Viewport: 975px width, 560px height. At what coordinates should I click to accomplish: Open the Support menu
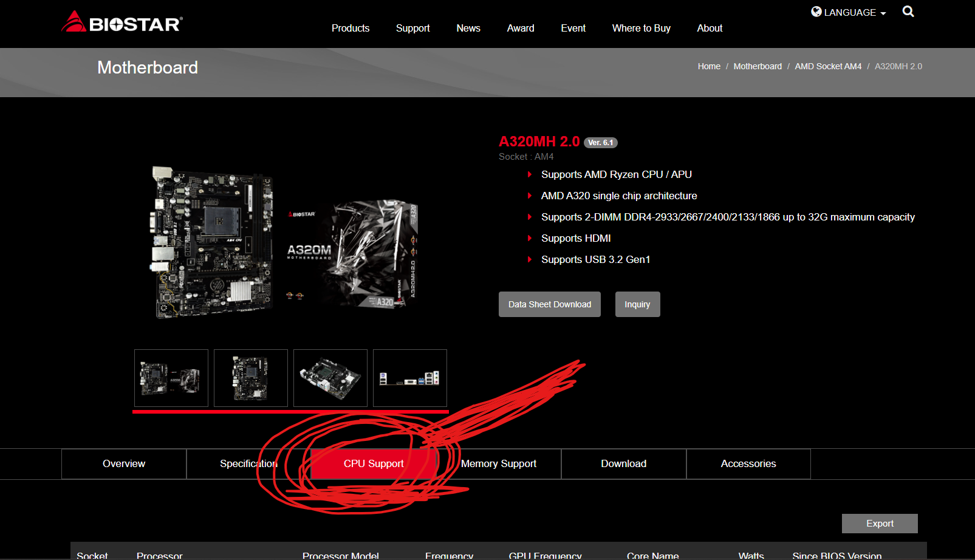point(413,28)
